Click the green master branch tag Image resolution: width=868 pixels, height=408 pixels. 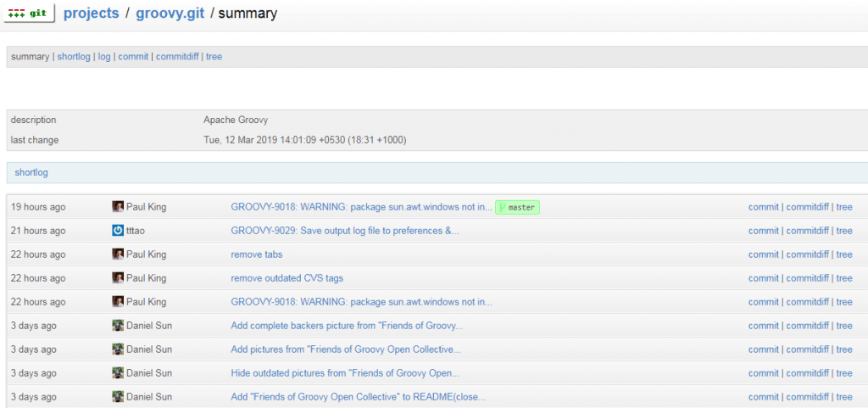[x=517, y=208]
